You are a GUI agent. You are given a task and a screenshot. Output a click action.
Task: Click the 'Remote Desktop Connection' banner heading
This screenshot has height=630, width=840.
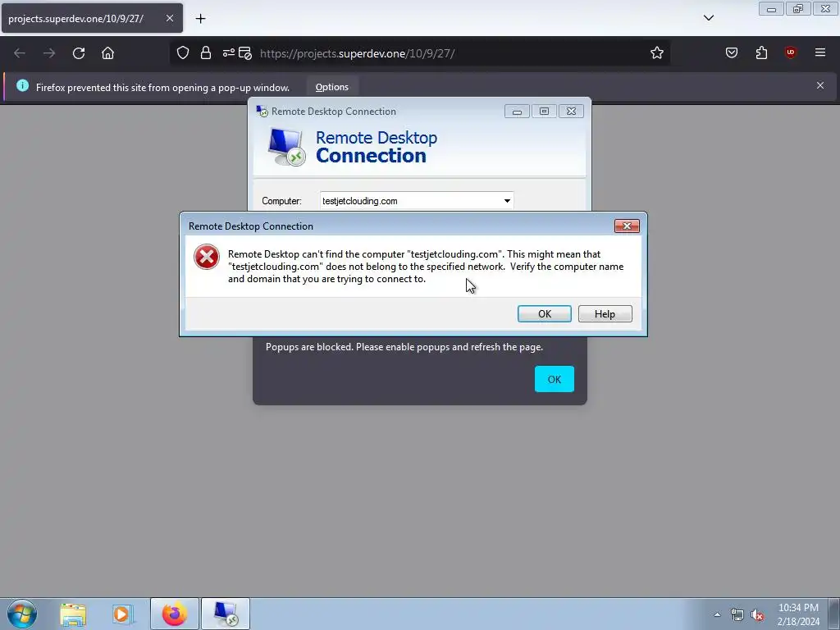click(377, 147)
